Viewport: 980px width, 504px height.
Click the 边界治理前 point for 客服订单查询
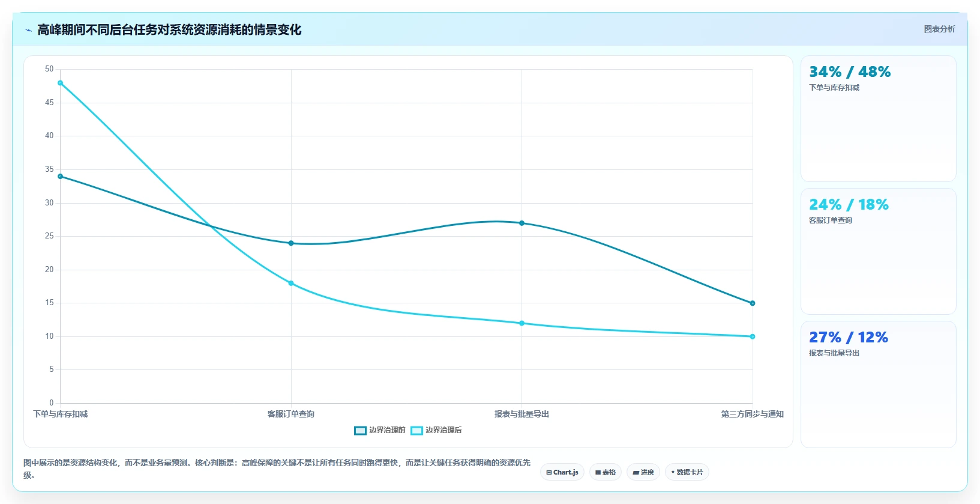point(291,243)
